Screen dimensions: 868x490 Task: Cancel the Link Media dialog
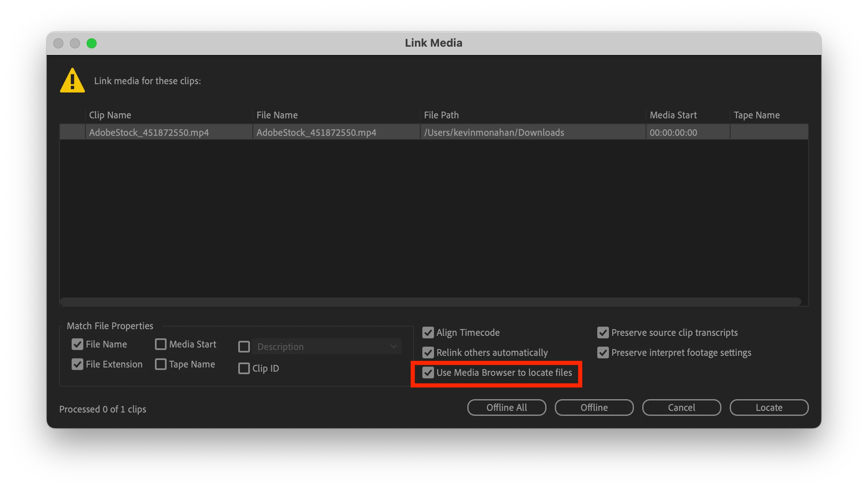pyautogui.click(x=681, y=407)
